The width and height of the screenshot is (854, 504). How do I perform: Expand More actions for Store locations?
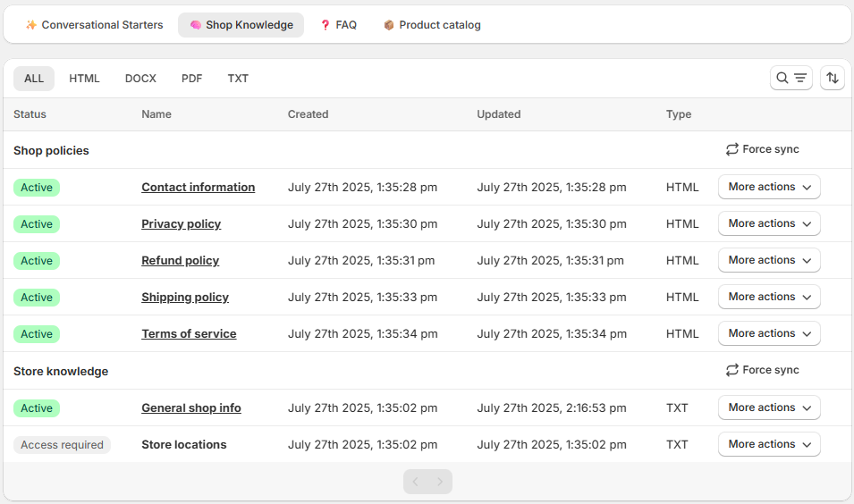(x=769, y=444)
